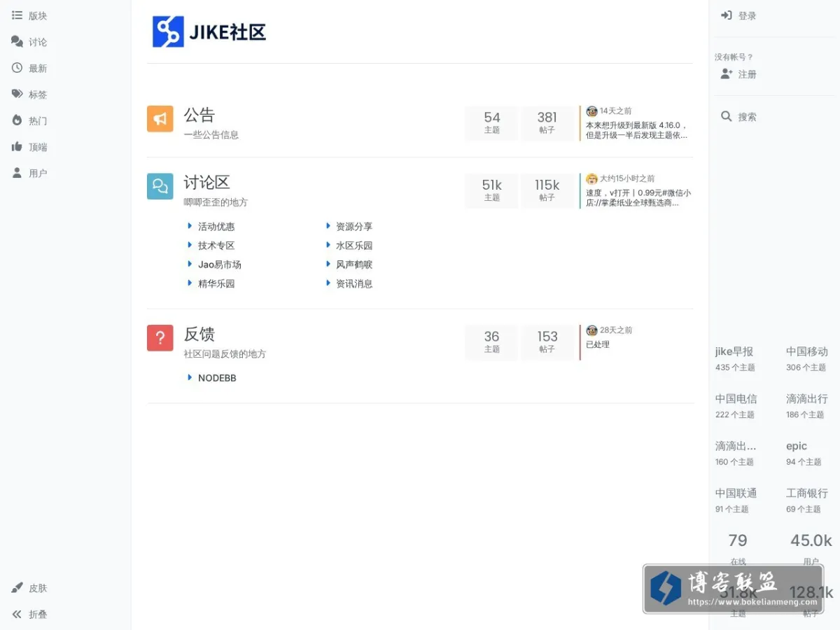Open NODEBB subcategory
Screen dimensions: 840x630
coord(217,377)
